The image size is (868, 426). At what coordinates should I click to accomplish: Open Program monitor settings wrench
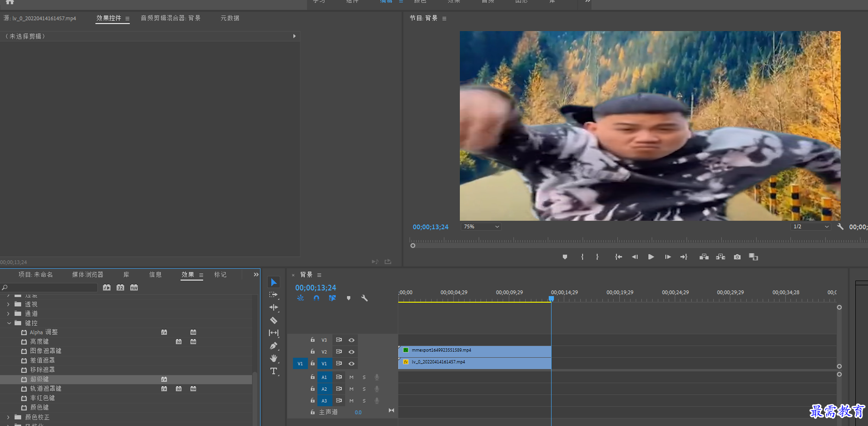(x=840, y=227)
